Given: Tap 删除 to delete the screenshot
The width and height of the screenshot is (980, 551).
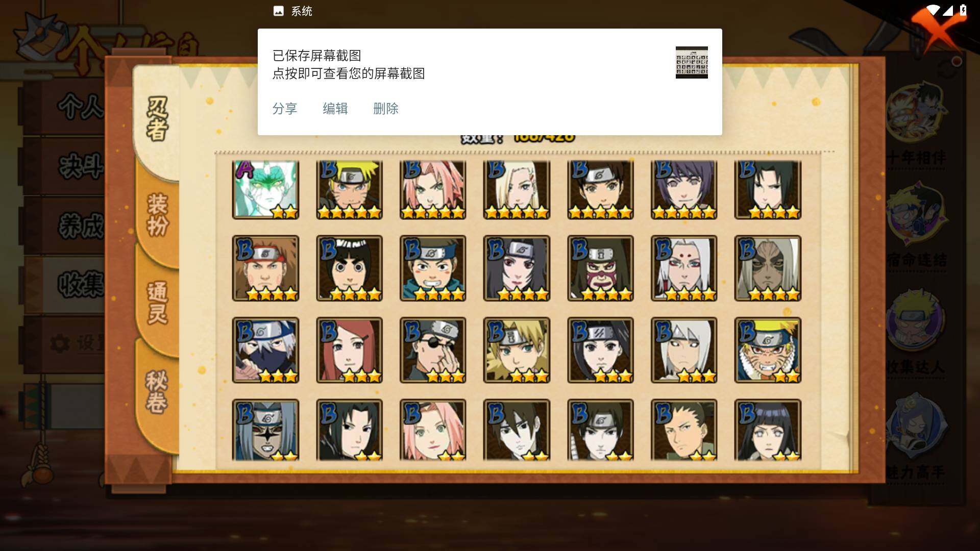Looking at the screenshot, I should coord(386,109).
